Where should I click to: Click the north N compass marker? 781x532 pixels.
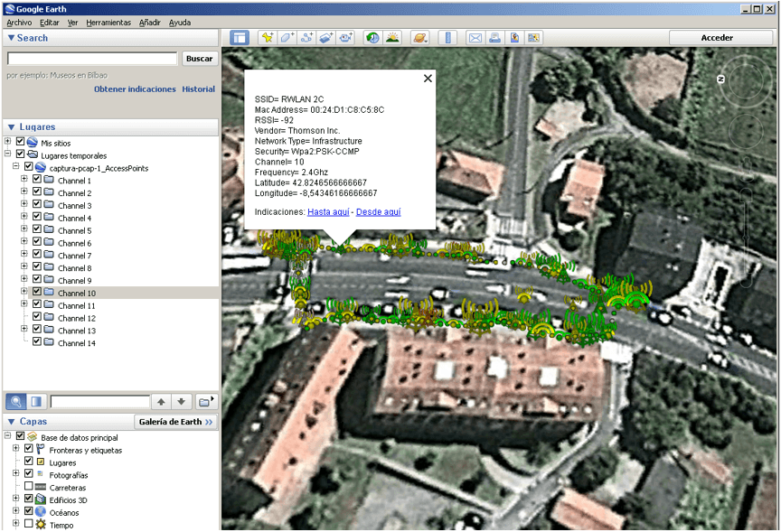click(720, 79)
